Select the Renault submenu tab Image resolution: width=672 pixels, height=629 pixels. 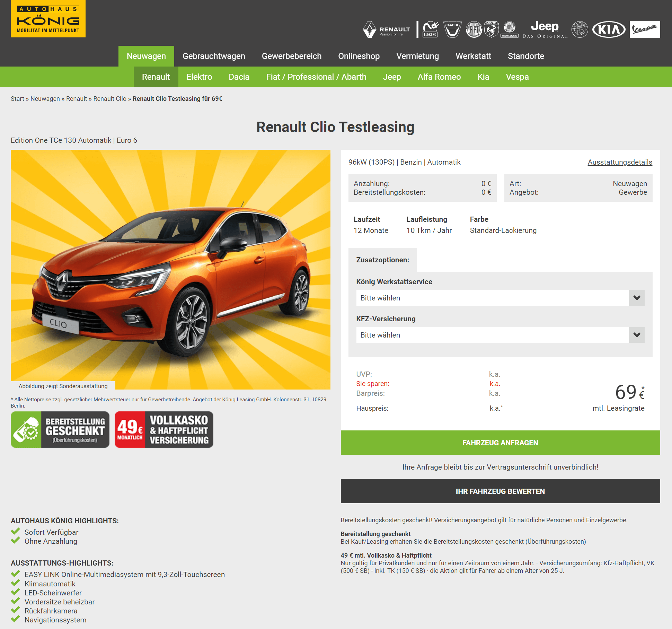[156, 77]
